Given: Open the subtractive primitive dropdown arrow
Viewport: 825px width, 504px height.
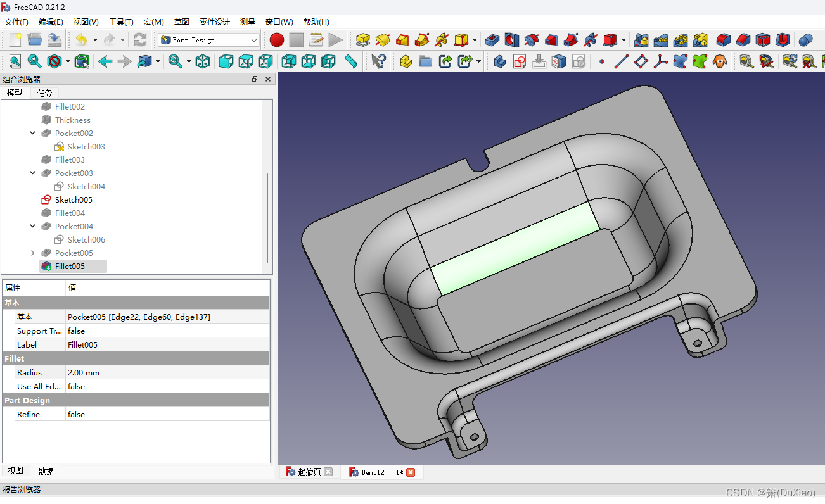Looking at the screenshot, I should [624, 40].
